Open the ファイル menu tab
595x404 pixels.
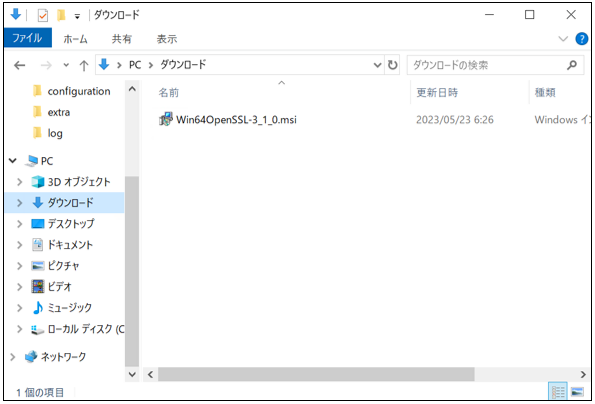[27, 38]
